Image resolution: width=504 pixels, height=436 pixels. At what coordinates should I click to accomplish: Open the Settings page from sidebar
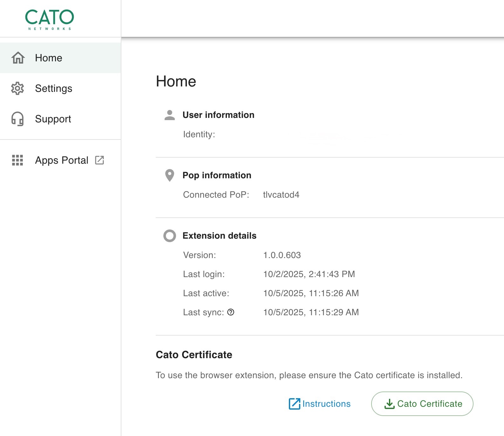(53, 88)
